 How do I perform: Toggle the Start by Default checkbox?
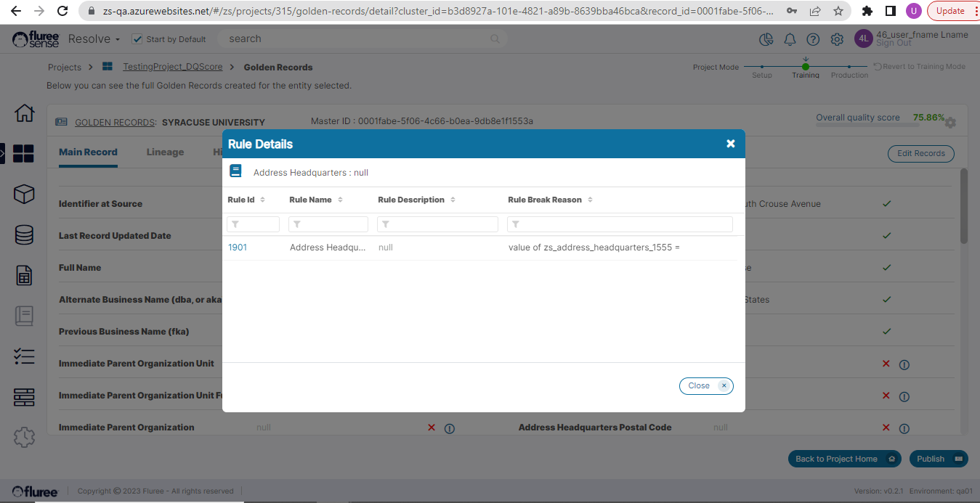coord(137,39)
